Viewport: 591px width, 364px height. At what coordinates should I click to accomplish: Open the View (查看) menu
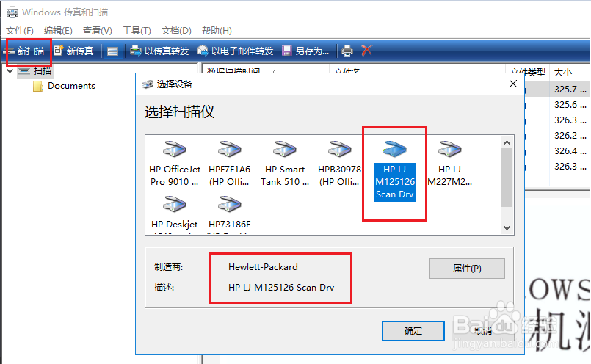(x=97, y=31)
